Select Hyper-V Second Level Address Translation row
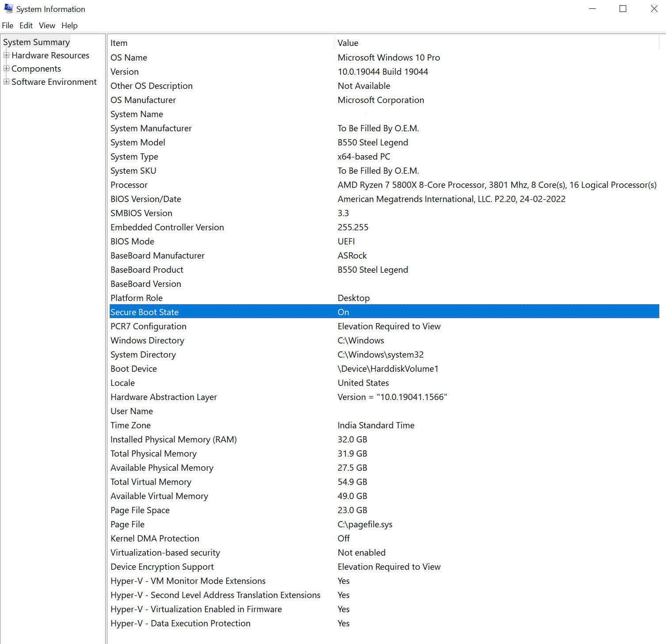Viewport: 666px width, 644px height. (x=384, y=595)
